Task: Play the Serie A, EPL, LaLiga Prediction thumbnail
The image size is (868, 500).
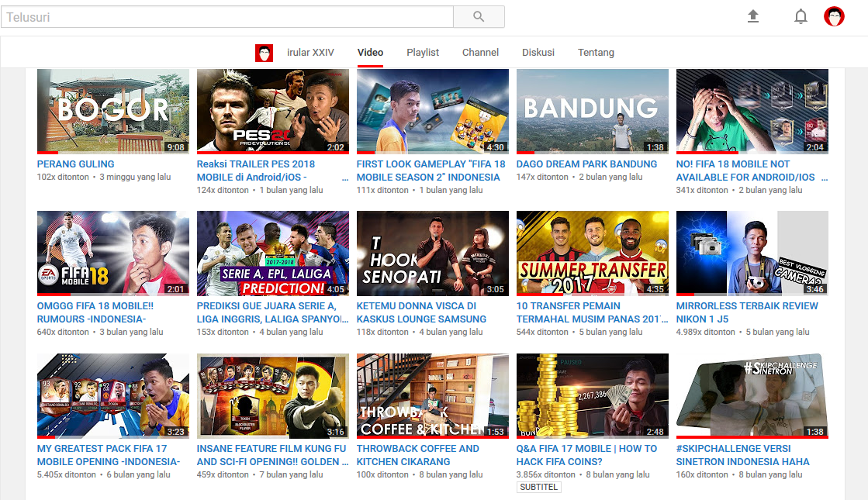Action: pyautogui.click(x=273, y=253)
